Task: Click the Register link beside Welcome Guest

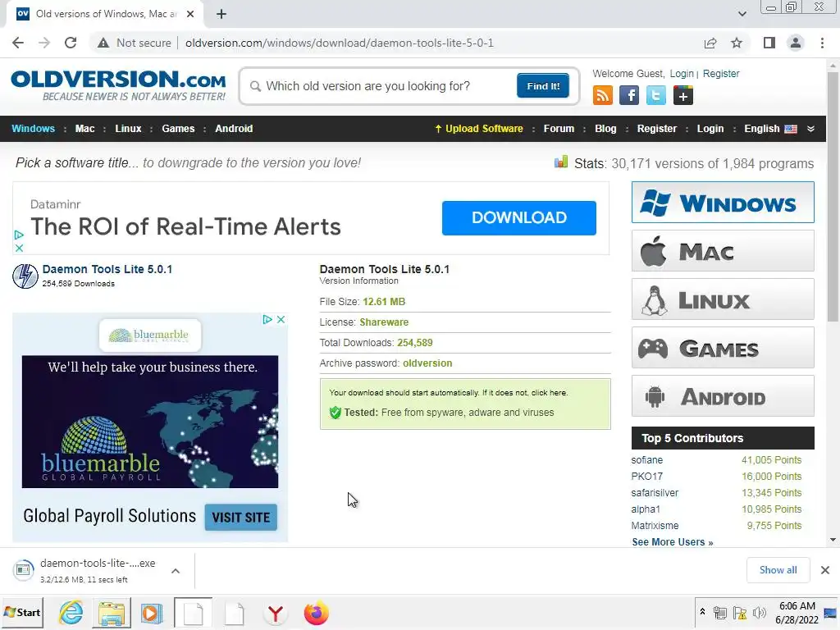Action: click(x=720, y=73)
